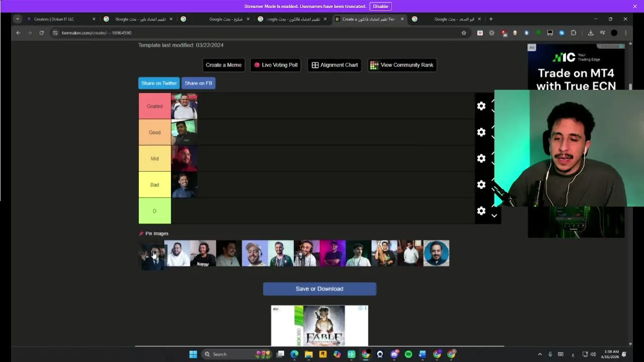Reload the tiermaker page
Screen dimensions: 644x362
point(41,33)
